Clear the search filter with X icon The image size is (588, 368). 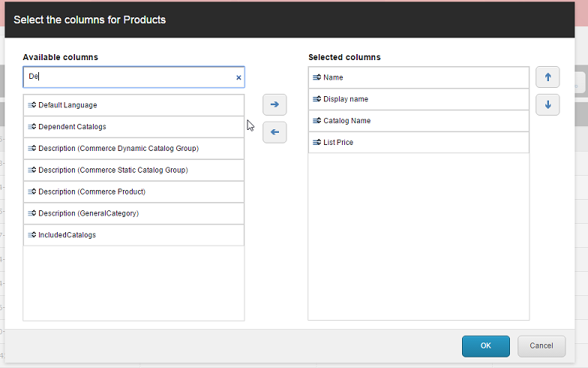238,77
